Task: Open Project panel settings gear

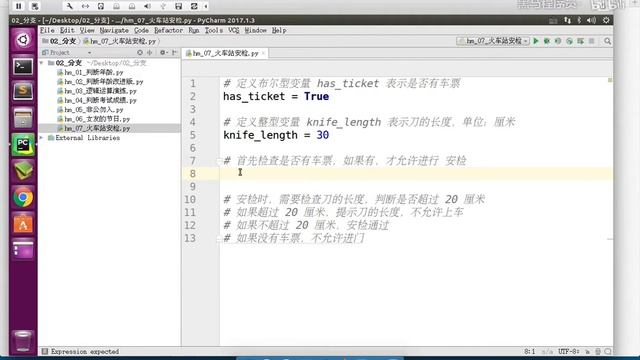Action: (163, 53)
